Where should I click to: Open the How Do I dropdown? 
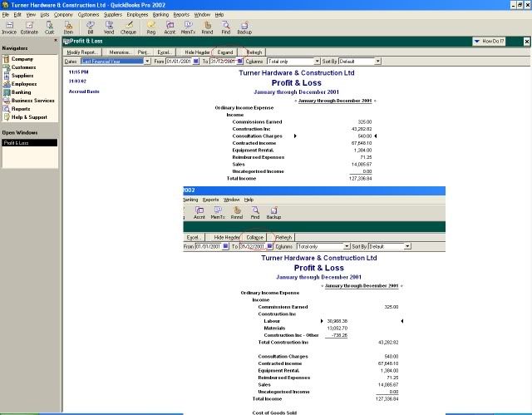[489, 41]
